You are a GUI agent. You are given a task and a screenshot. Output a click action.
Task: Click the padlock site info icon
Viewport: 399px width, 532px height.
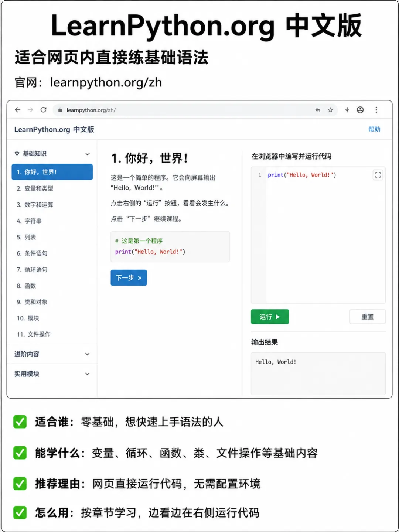[x=60, y=110]
